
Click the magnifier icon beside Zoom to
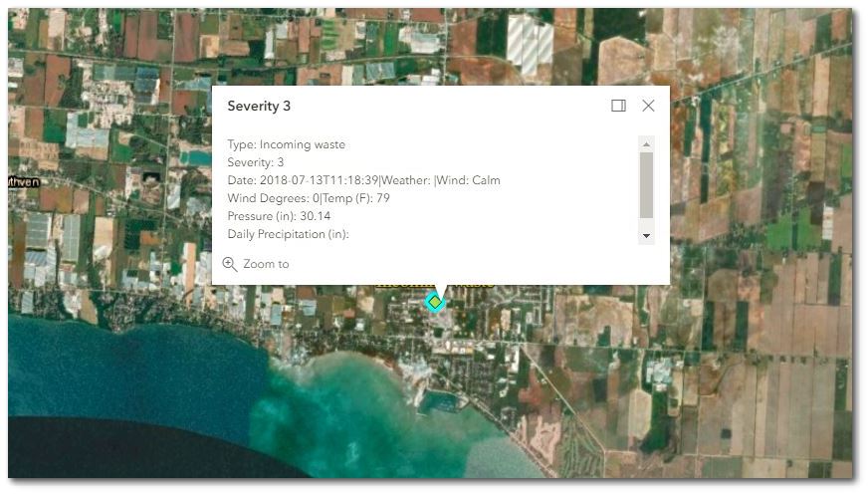click(230, 264)
